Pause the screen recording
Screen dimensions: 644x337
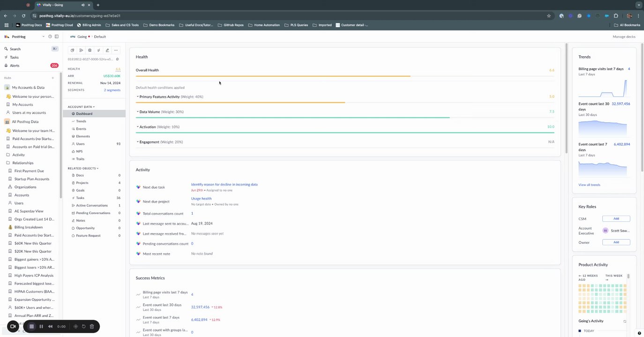pyautogui.click(x=41, y=326)
